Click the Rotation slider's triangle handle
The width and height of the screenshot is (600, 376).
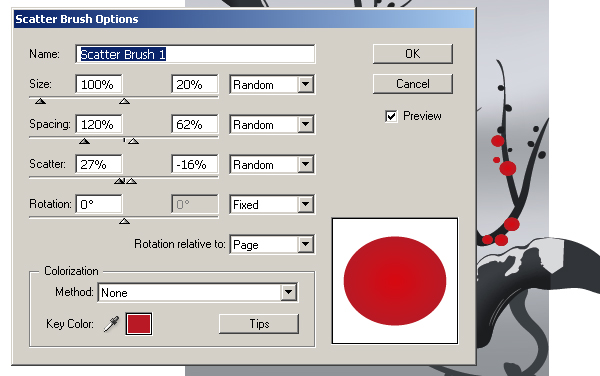point(124,221)
